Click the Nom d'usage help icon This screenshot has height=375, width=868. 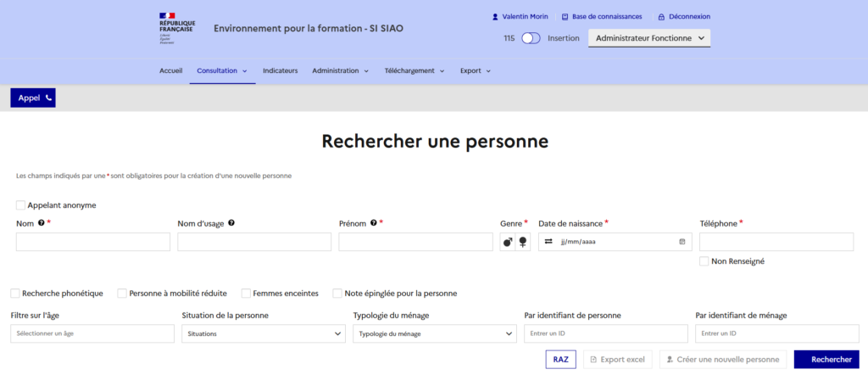(x=231, y=223)
